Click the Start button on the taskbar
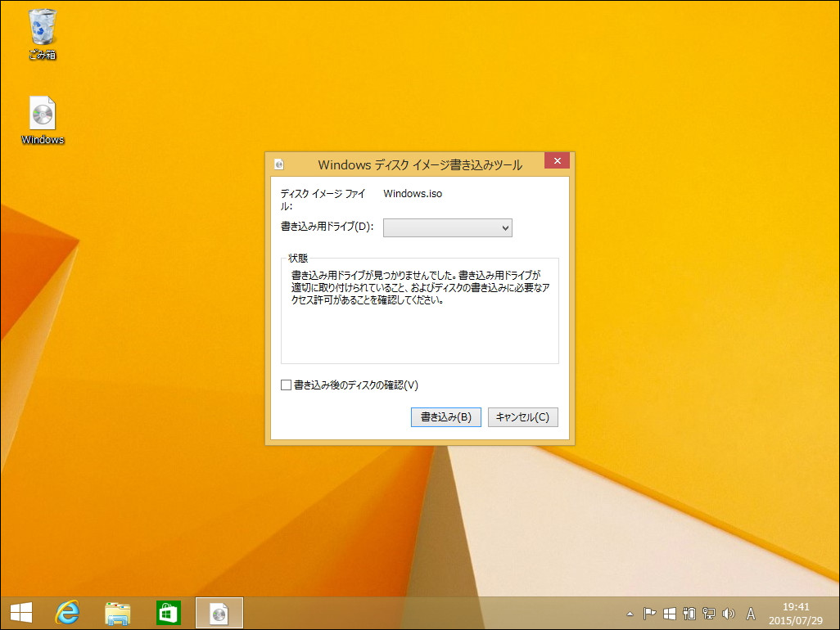The height and width of the screenshot is (630, 840). pyautogui.click(x=21, y=612)
